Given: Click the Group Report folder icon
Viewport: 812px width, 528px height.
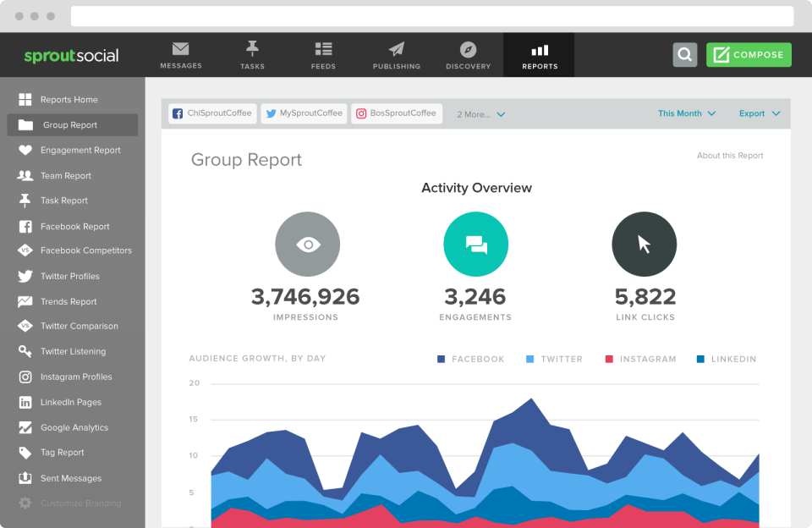Looking at the screenshot, I should point(25,125).
